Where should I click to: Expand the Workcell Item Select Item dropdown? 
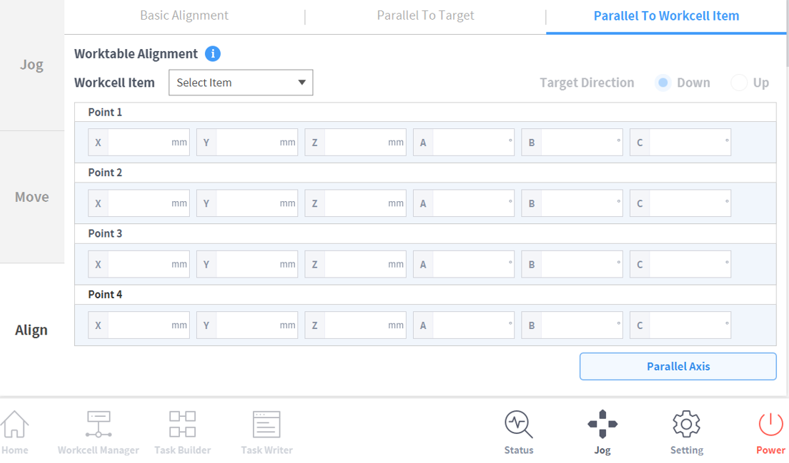(x=241, y=83)
